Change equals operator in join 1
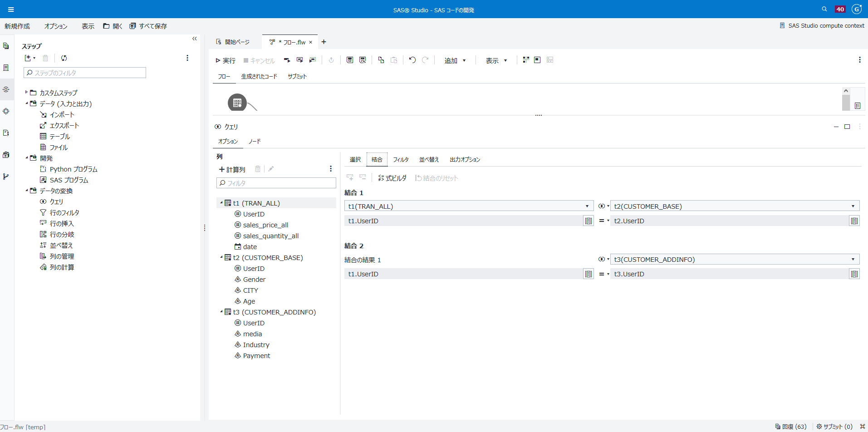Viewport: 868px width, 432px height. pyautogui.click(x=604, y=221)
